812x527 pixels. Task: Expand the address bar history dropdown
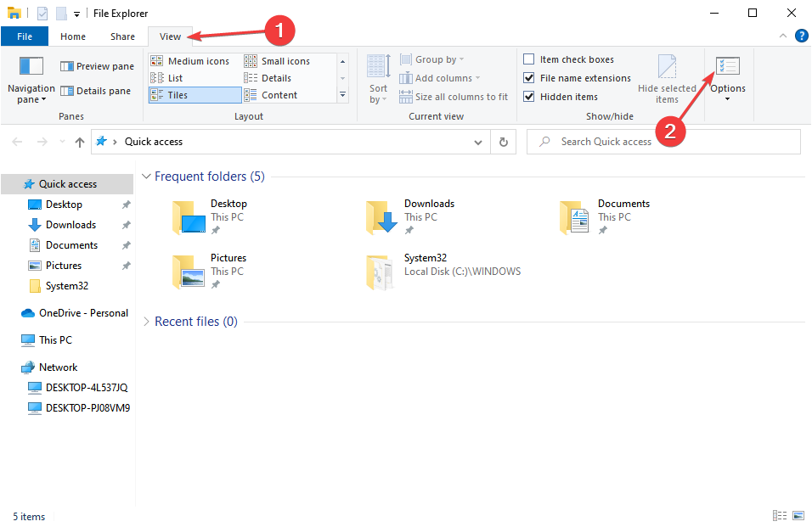coord(477,142)
